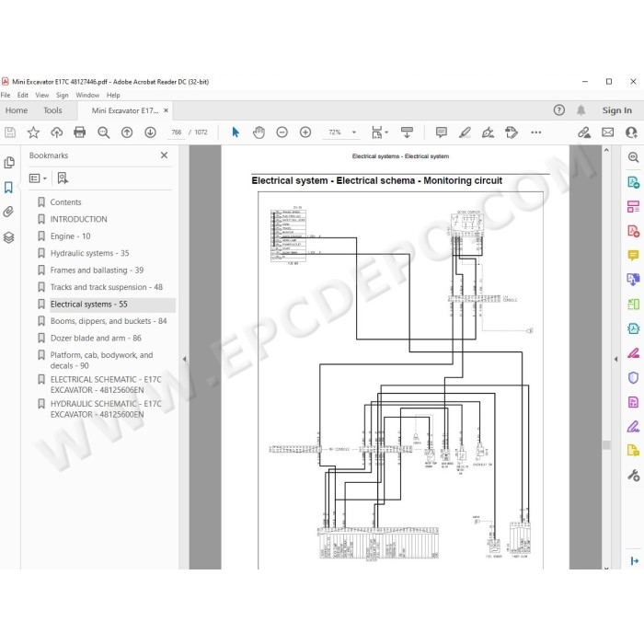The image size is (644, 644).
Task: Open the find text magnifier
Action: click(103, 132)
